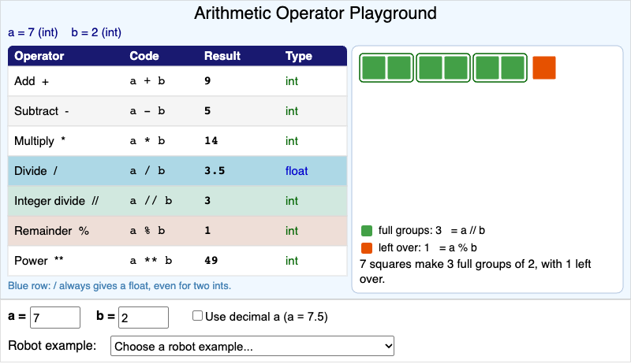Screen dimensions: 631x364
Task: Click the result value 9
Action: [x=207, y=80]
